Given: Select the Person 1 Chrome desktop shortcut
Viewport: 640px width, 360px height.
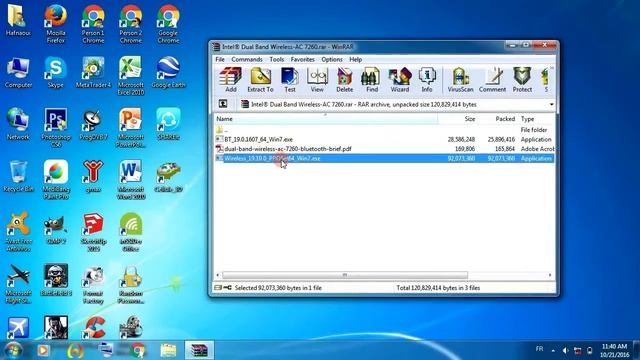Looking at the screenshot, I should (93, 24).
